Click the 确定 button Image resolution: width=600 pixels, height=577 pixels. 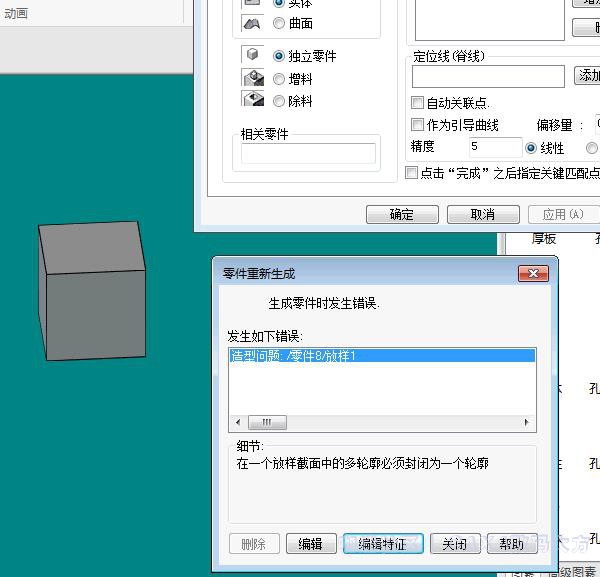point(402,215)
